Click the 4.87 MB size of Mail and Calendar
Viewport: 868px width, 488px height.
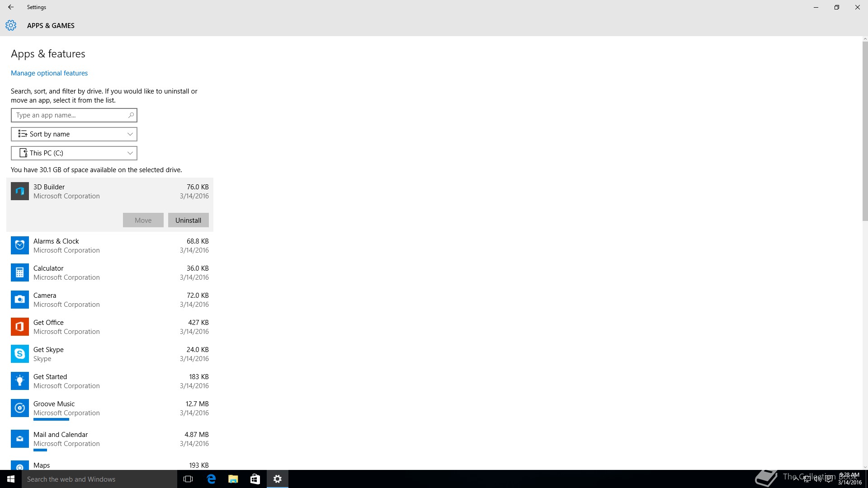coord(197,435)
